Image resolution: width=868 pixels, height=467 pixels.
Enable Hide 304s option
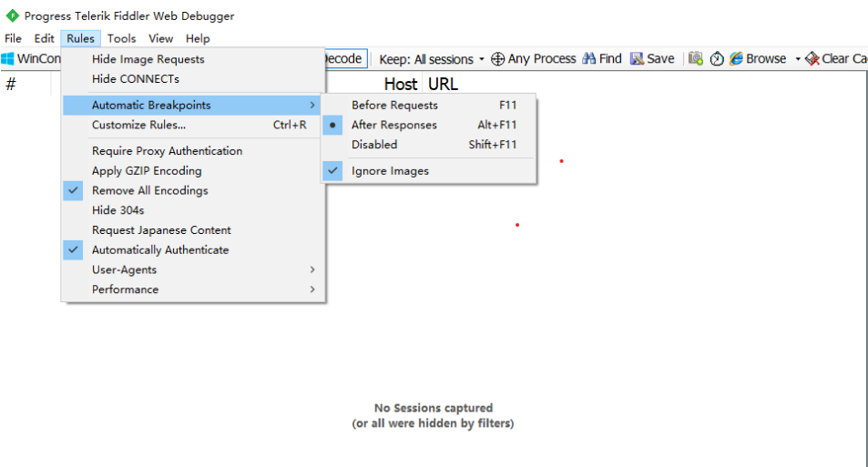click(193, 210)
